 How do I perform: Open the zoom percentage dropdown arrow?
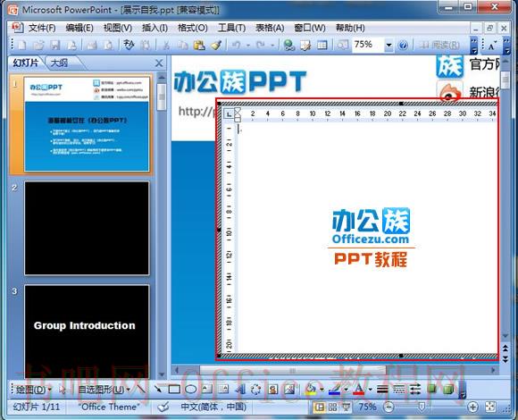[x=388, y=45]
